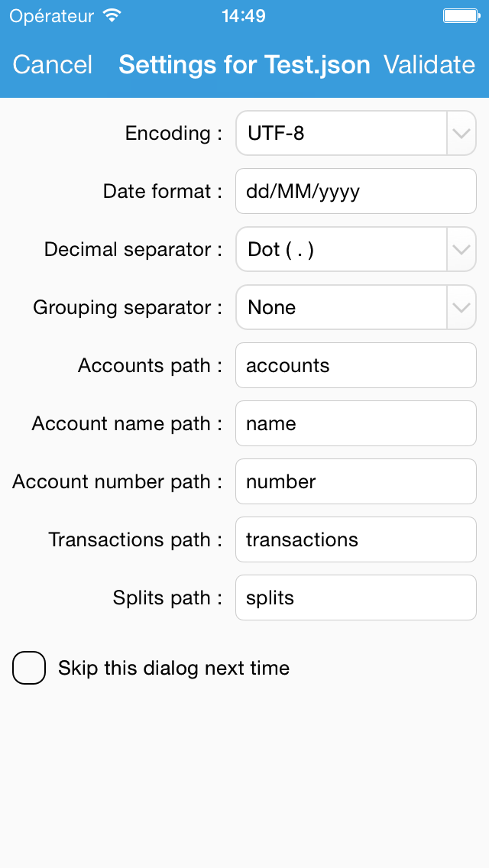
Task: Tap the Skip this dialog label text
Action: [174, 668]
